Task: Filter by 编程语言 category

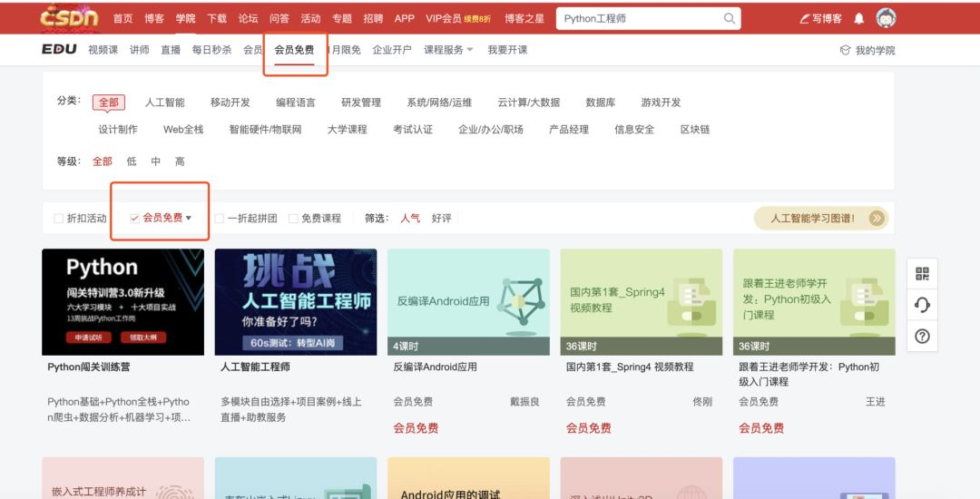Action: [x=296, y=103]
